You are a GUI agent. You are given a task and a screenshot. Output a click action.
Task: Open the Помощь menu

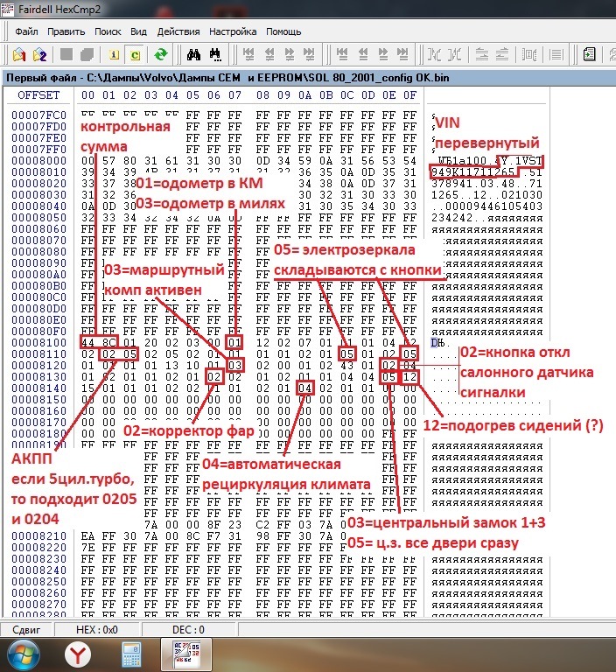(283, 31)
